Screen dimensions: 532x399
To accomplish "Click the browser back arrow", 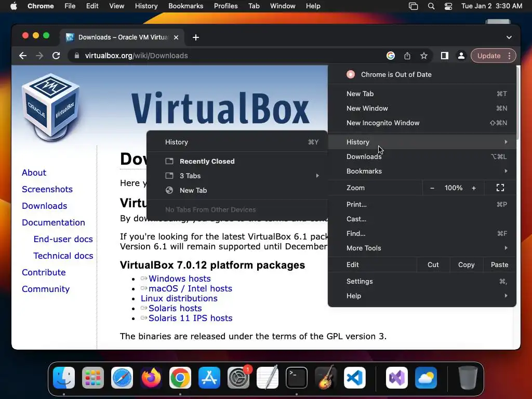I will coord(23,56).
